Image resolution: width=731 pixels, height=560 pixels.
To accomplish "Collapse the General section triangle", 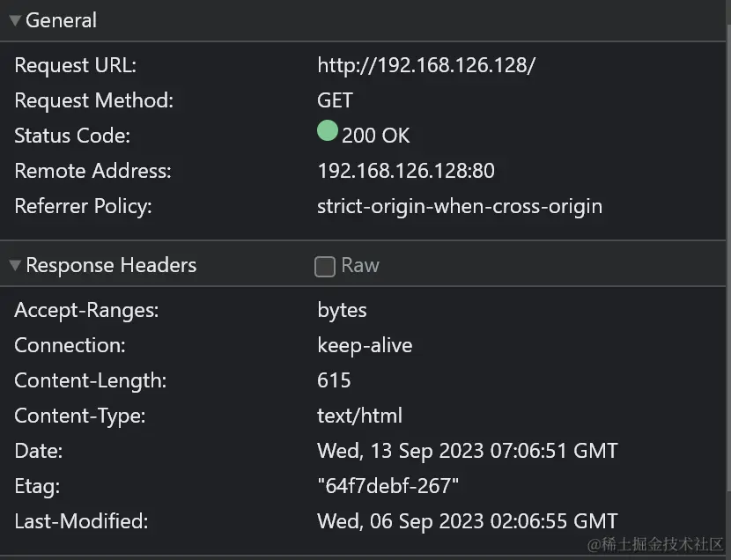I will (15, 20).
